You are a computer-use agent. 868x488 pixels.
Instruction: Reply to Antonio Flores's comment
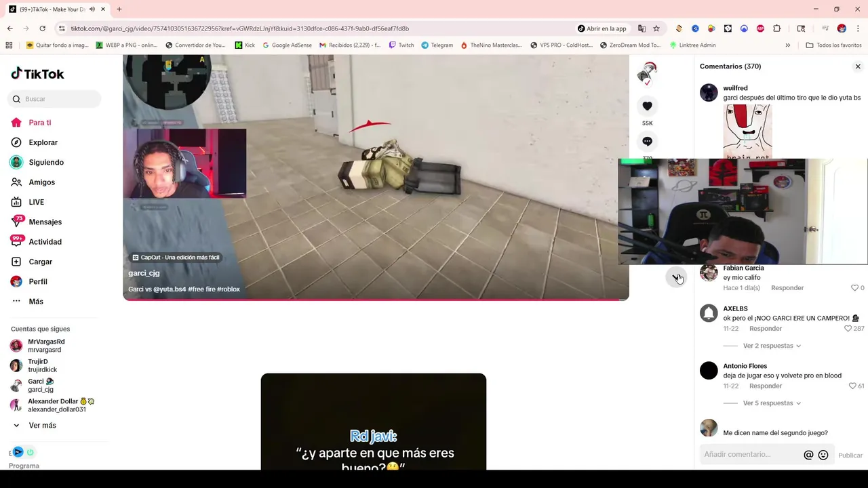[766, 386]
